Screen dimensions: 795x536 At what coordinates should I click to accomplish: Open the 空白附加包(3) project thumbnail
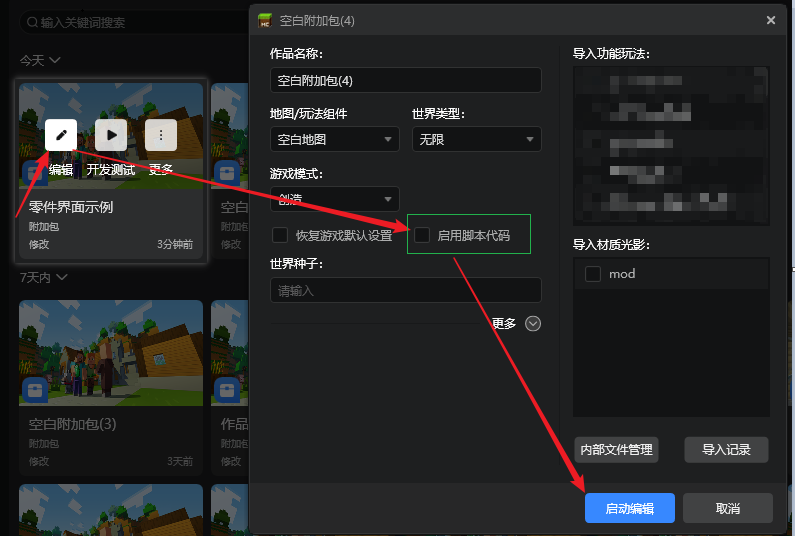pos(111,353)
